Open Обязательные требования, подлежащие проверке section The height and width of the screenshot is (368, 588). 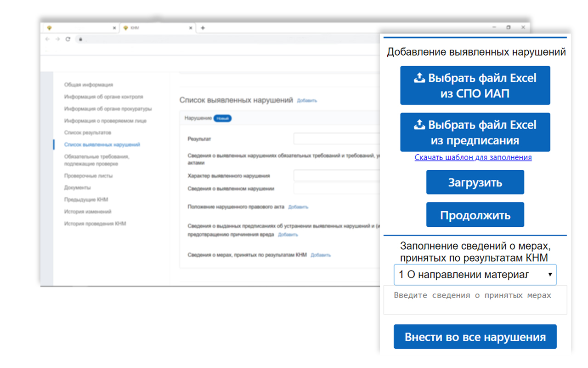(x=96, y=160)
